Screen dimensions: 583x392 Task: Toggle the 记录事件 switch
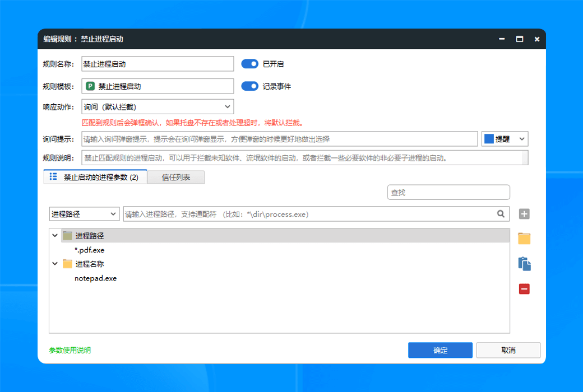click(x=249, y=86)
